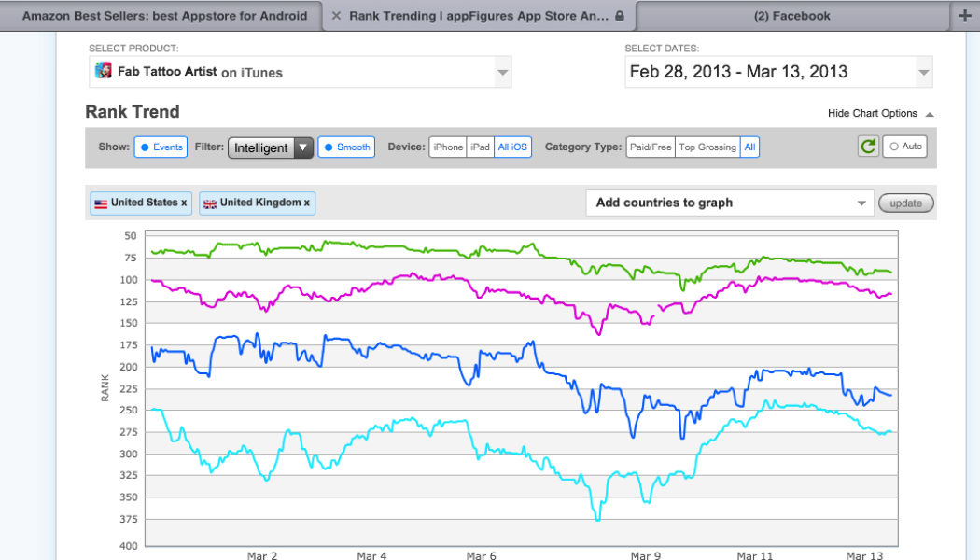The image size is (980, 560).
Task: Click the Feb 28 - Mar 13 date range field
Action: [778, 72]
